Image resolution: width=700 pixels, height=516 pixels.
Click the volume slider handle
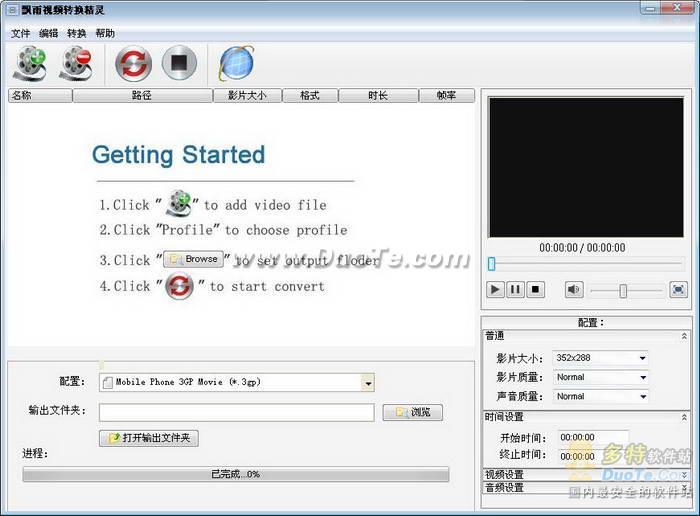coord(623,291)
